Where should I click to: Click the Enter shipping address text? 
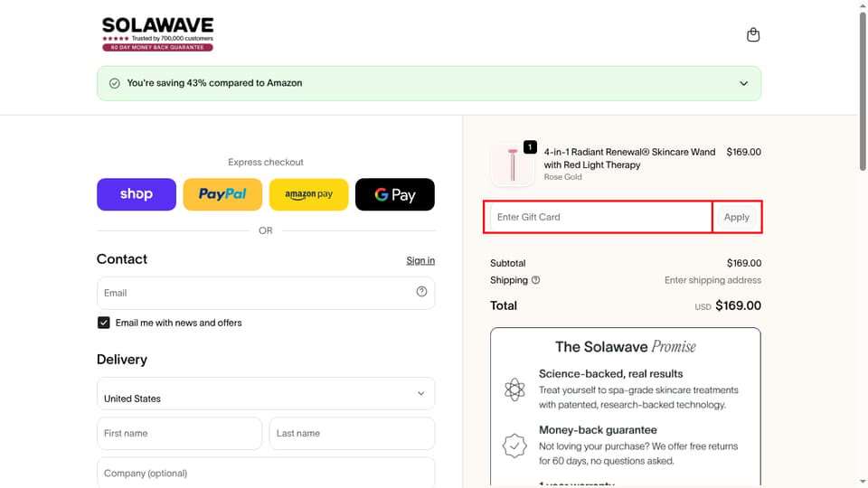tap(712, 280)
